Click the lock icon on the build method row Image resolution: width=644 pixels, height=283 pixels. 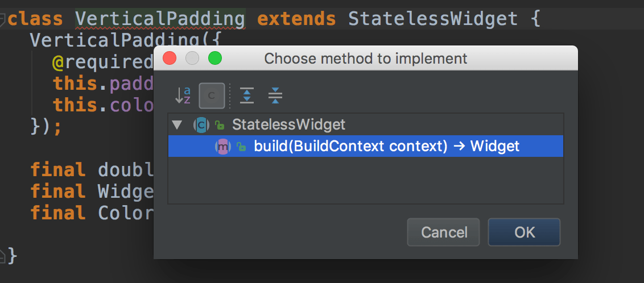pos(241,147)
